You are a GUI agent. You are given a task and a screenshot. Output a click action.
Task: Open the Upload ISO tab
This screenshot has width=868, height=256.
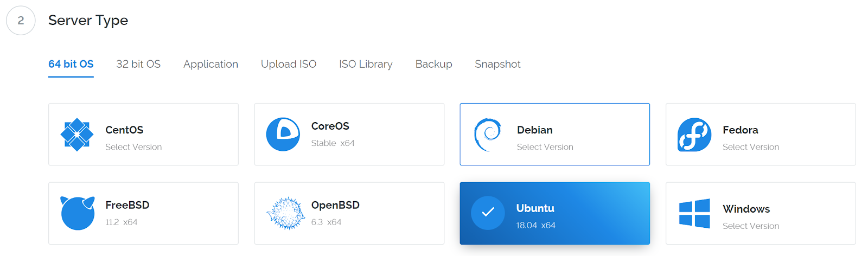pyautogui.click(x=289, y=64)
